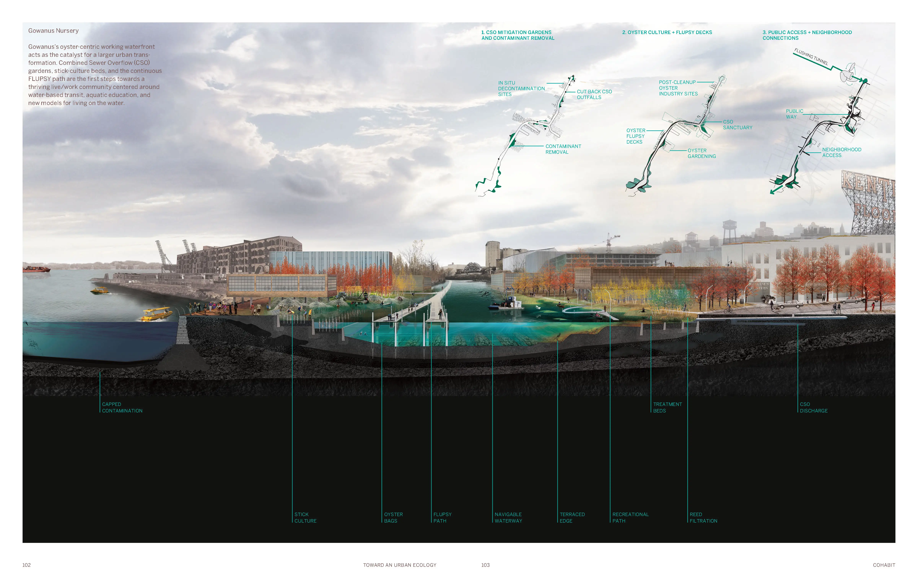The image size is (918, 588).
Task: Click the FLUSHING TUNNEL arrow label
Action: (x=811, y=57)
